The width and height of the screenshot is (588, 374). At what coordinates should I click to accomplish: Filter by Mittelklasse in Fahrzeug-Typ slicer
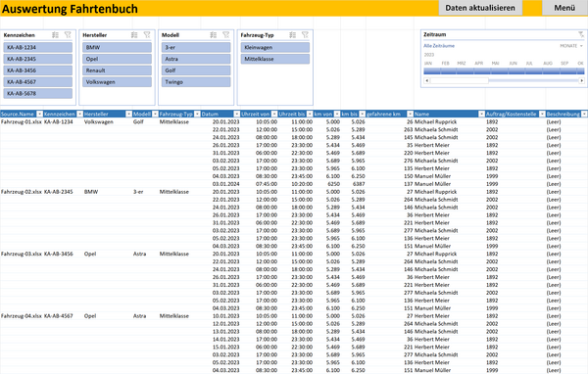pos(275,59)
